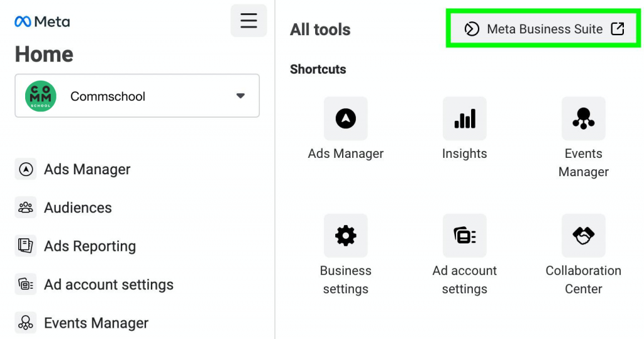Click the Business settings shortcut label
The width and height of the screenshot is (644, 339).
346,280
